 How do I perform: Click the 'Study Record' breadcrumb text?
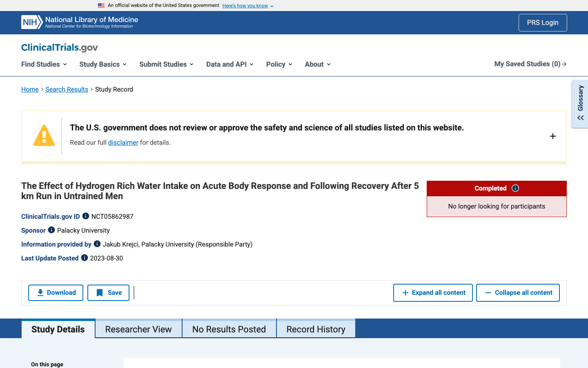pos(114,89)
